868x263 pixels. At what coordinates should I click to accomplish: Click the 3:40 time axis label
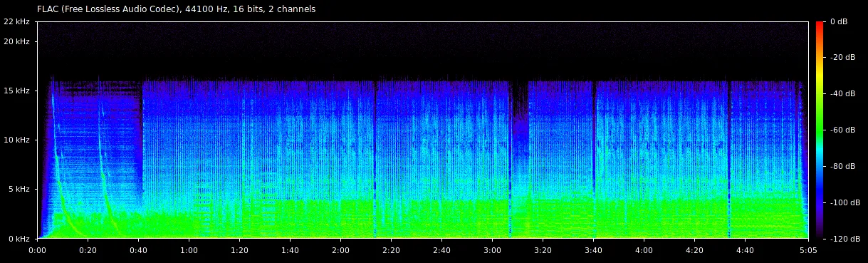593,250
